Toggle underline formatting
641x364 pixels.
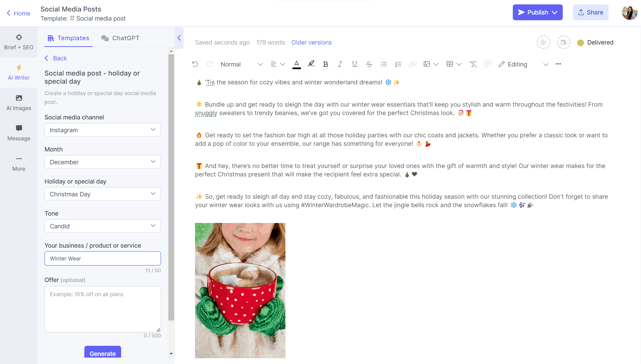(x=355, y=64)
